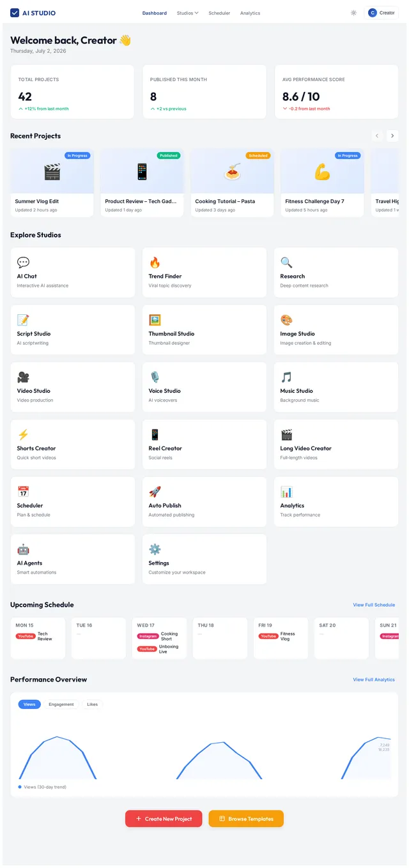The width and height of the screenshot is (409, 868).
Task: Click the Total Projects stat card
Action: (x=72, y=91)
